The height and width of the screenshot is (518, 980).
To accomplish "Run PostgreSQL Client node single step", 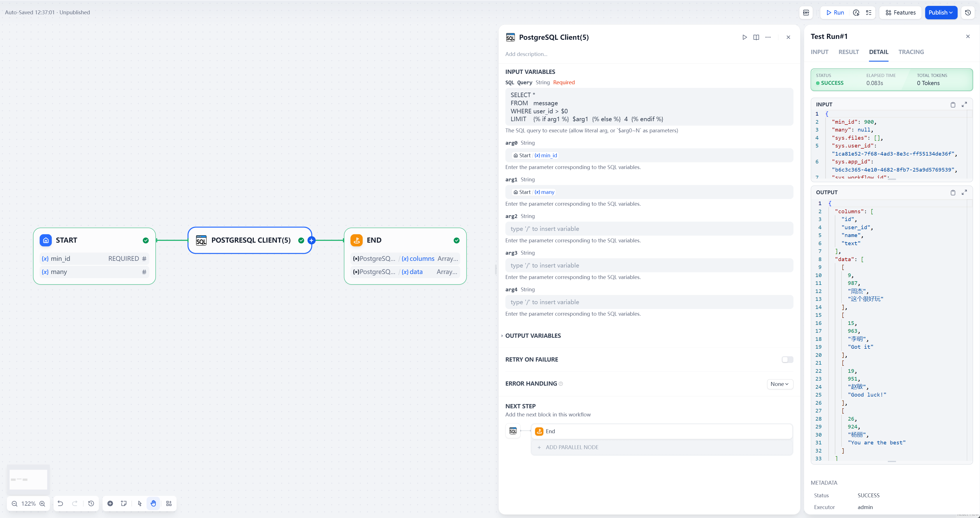I will (x=745, y=37).
